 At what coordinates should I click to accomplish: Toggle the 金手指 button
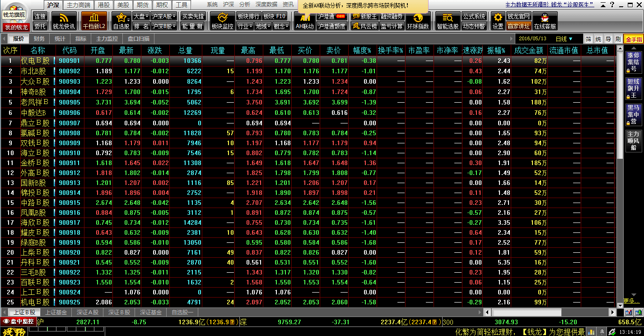634,39
